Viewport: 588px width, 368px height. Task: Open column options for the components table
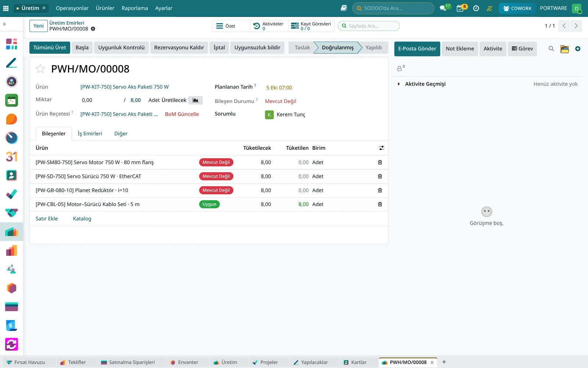[381, 148]
